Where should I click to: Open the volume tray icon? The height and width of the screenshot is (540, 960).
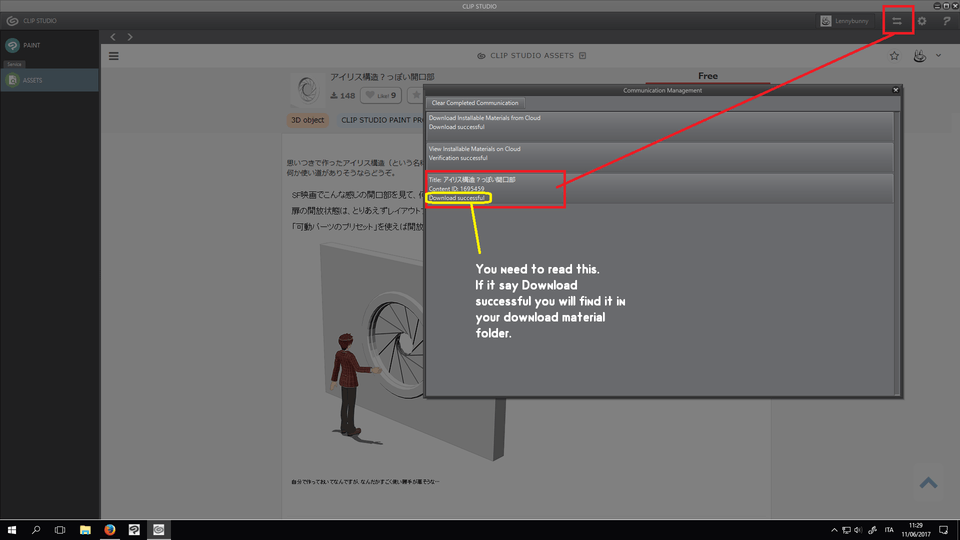(858, 530)
